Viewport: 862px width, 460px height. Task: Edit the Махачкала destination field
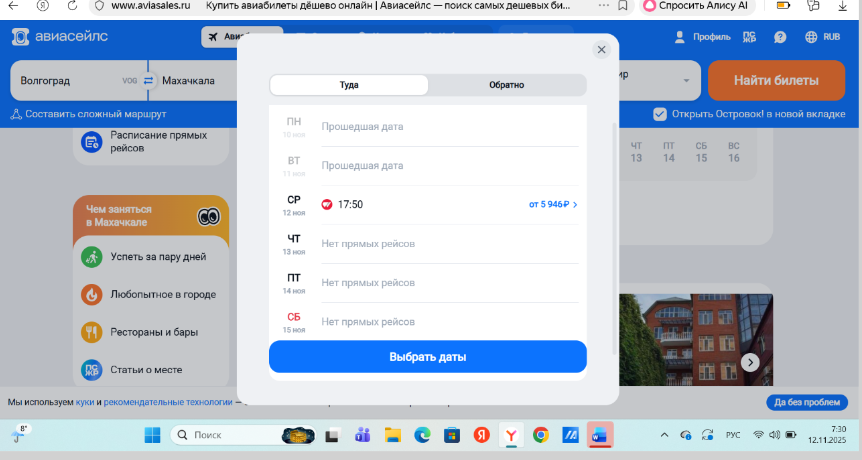click(194, 81)
